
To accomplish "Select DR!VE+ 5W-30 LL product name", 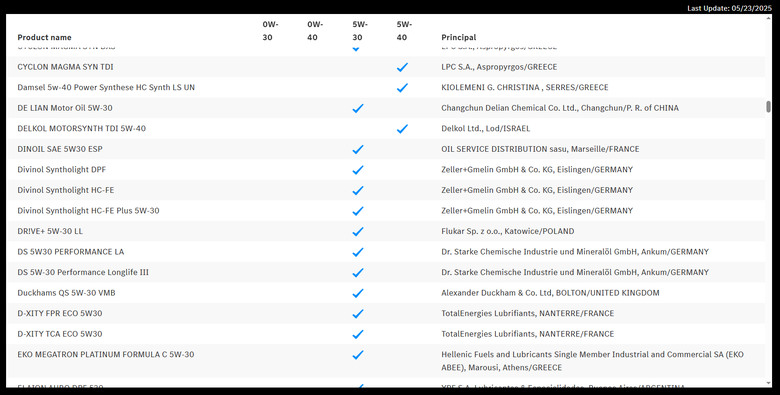I will tap(50, 231).
